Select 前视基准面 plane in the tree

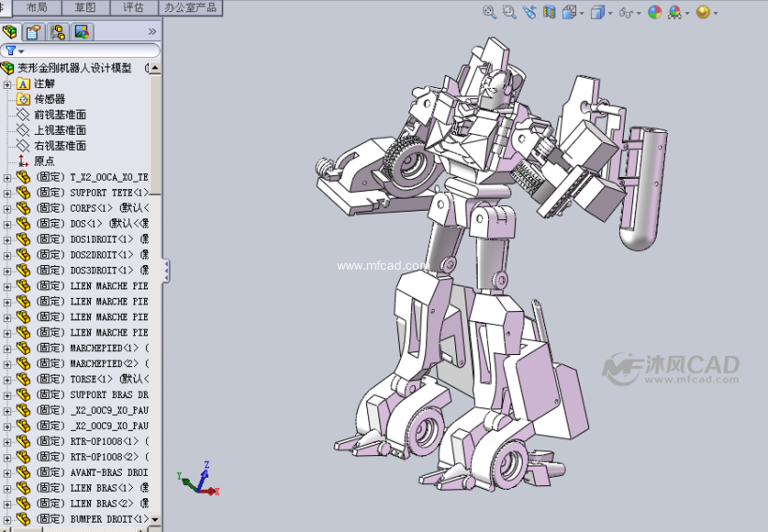coord(60,114)
